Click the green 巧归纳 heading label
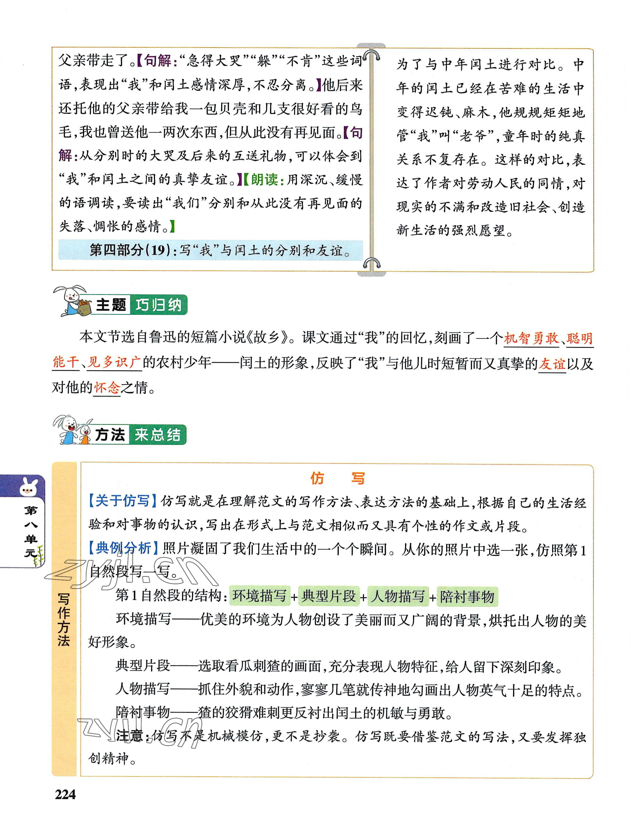Screen dimensions: 631x840 [x=158, y=305]
